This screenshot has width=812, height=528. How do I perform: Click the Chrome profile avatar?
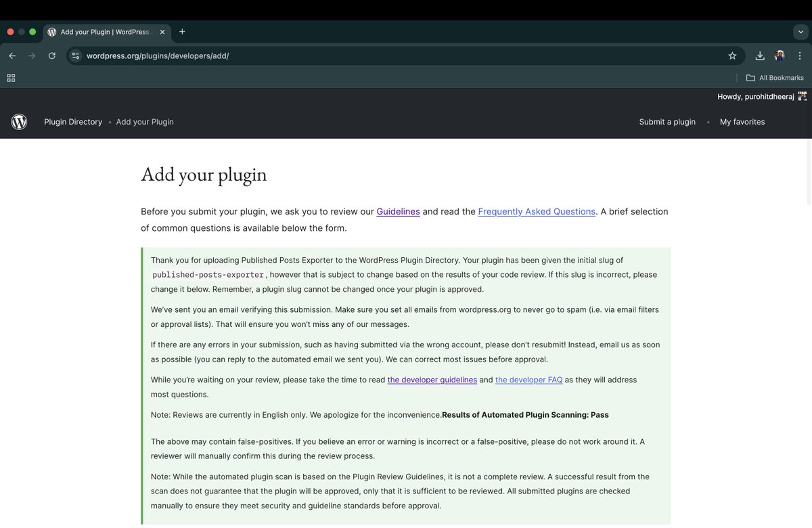pos(780,56)
